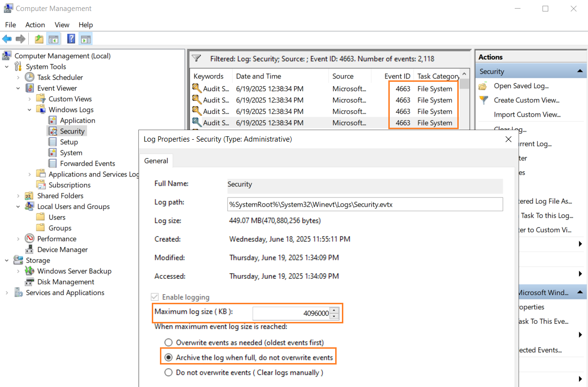Expand the Custom Views node

point(30,99)
